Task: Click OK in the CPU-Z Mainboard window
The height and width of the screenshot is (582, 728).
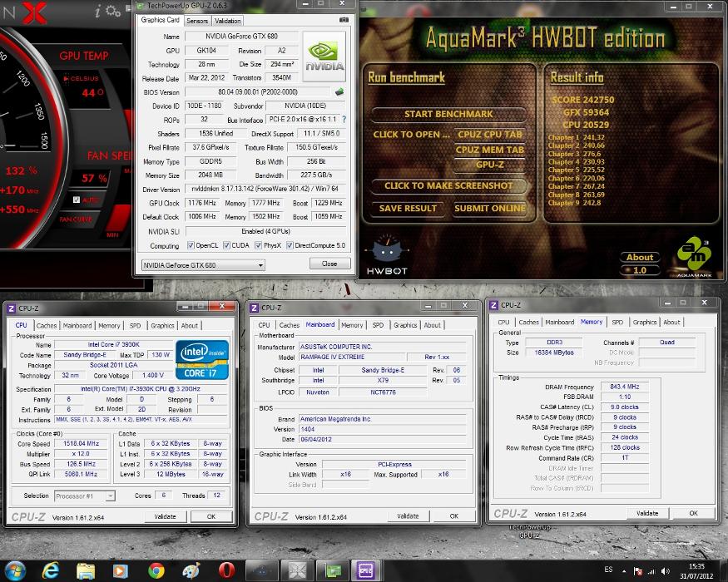Action: coord(454,515)
